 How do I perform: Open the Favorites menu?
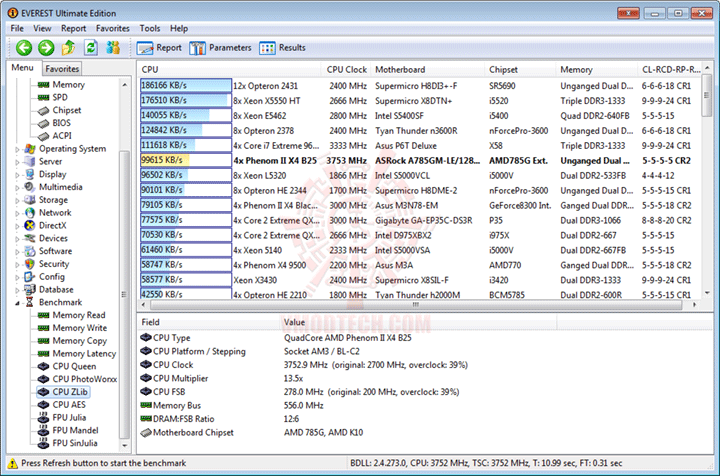point(112,28)
